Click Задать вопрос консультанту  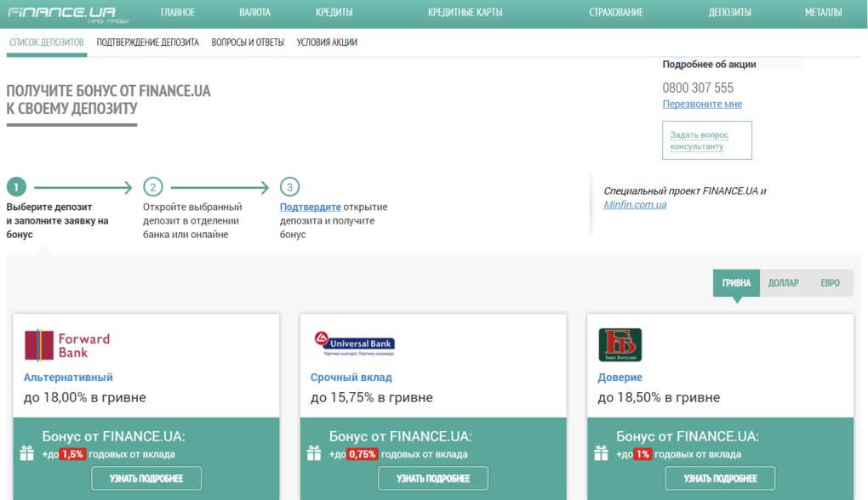tap(707, 139)
